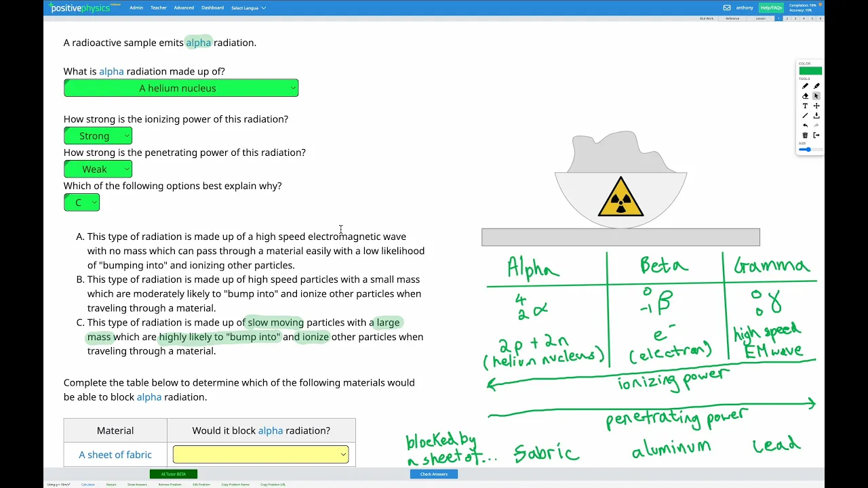868x488 pixels.
Task: Select the move arrows tool
Action: 816,106
